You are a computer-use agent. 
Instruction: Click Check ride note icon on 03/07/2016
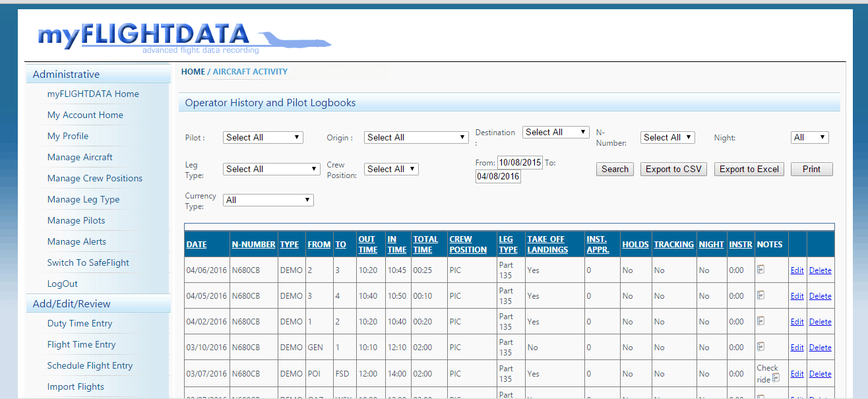coord(776,379)
